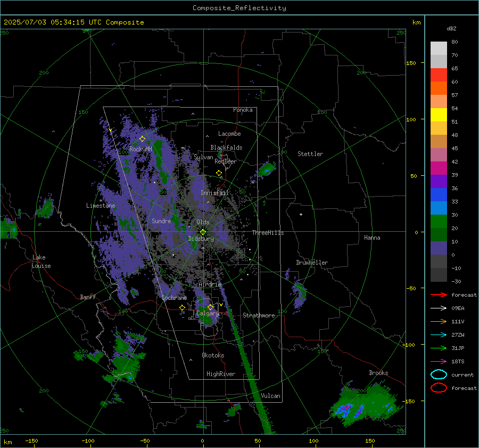Click the red 'forecast' ellipse symbol
This screenshot has height=448, width=479.
point(439,388)
